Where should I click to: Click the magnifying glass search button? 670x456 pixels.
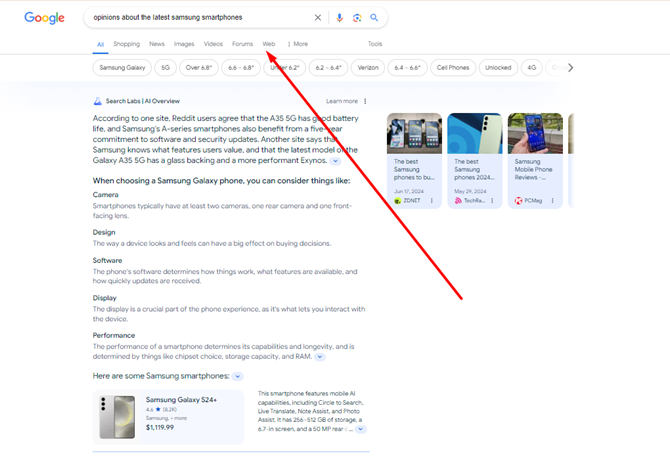tap(375, 17)
